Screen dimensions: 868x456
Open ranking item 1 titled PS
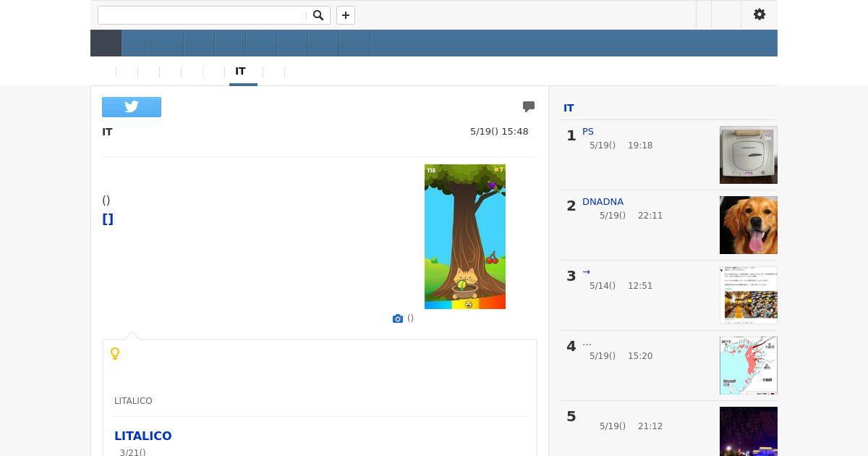[588, 132]
